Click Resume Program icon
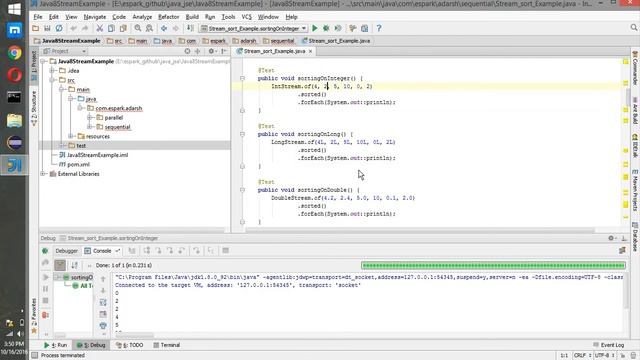Image resolution: width=640 pixels, height=360 pixels. pyautogui.click(x=45, y=277)
